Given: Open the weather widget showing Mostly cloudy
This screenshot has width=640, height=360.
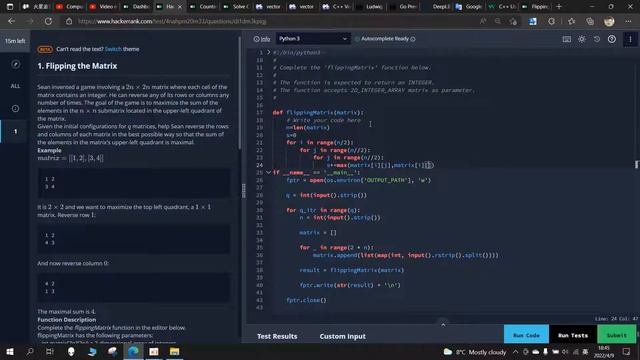Looking at the screenshot, I should pos(475,352).
